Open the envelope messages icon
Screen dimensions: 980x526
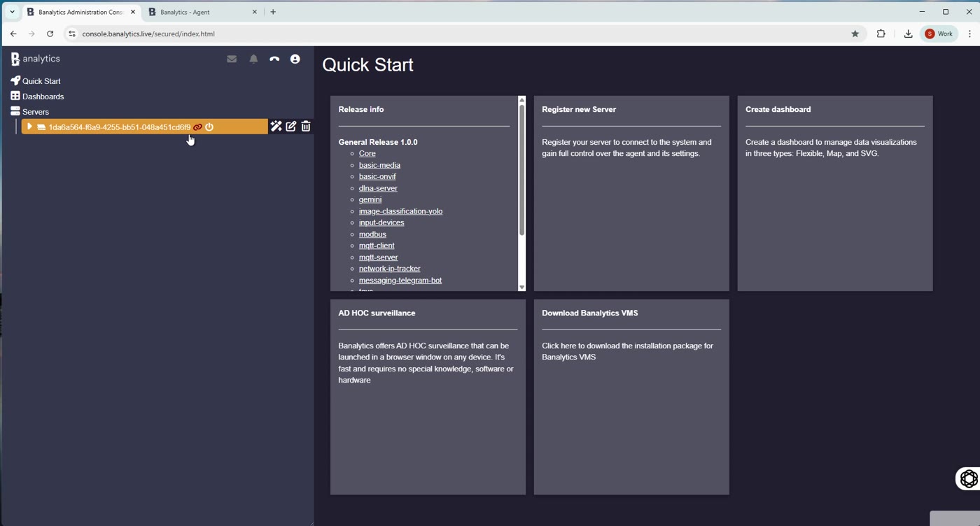[x=232, y=59]
